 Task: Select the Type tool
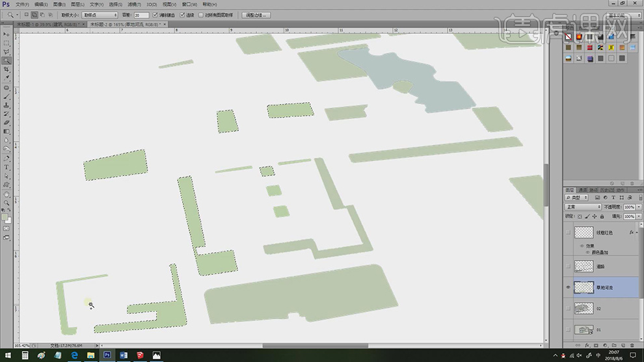coord(6,167)
